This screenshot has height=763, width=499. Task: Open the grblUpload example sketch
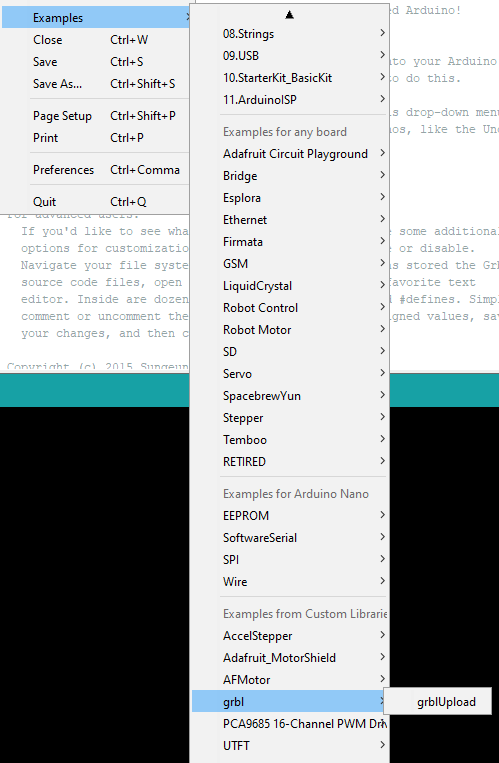pos(438,702)
